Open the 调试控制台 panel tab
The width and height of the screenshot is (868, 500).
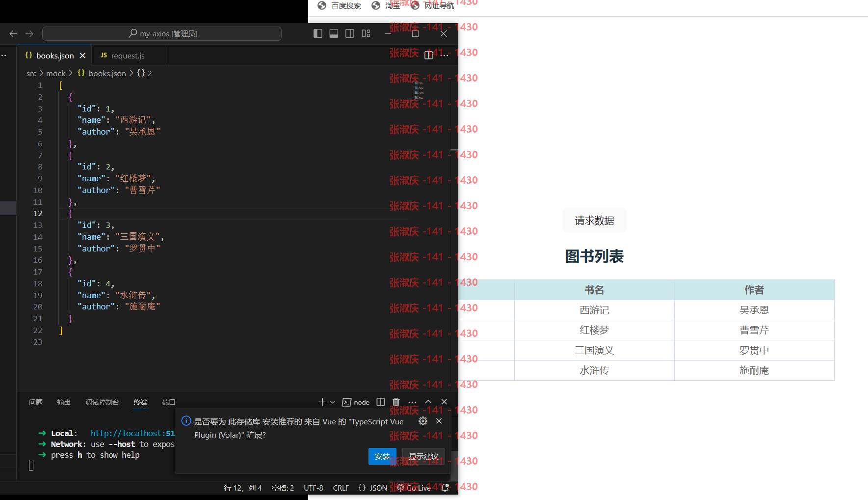point(102,402)
